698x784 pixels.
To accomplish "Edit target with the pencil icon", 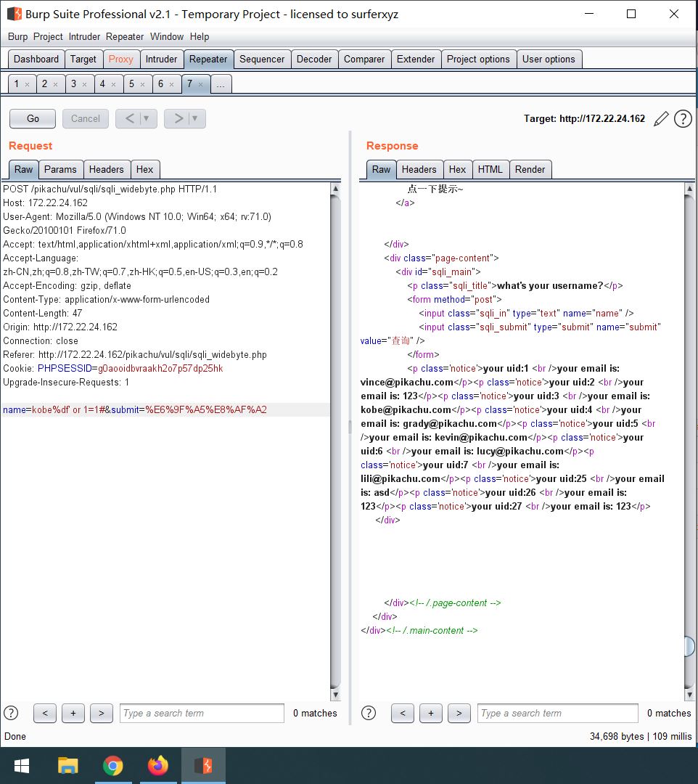I will [661, 118].
